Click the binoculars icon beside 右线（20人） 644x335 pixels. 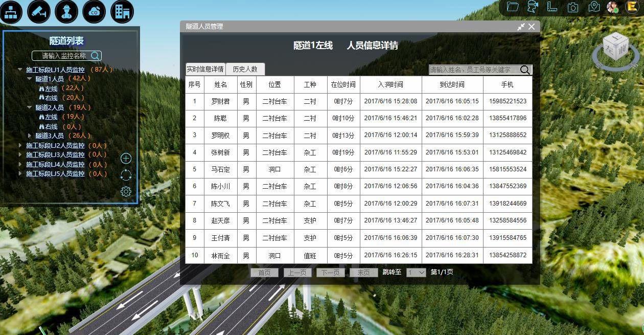coord(41,98)
